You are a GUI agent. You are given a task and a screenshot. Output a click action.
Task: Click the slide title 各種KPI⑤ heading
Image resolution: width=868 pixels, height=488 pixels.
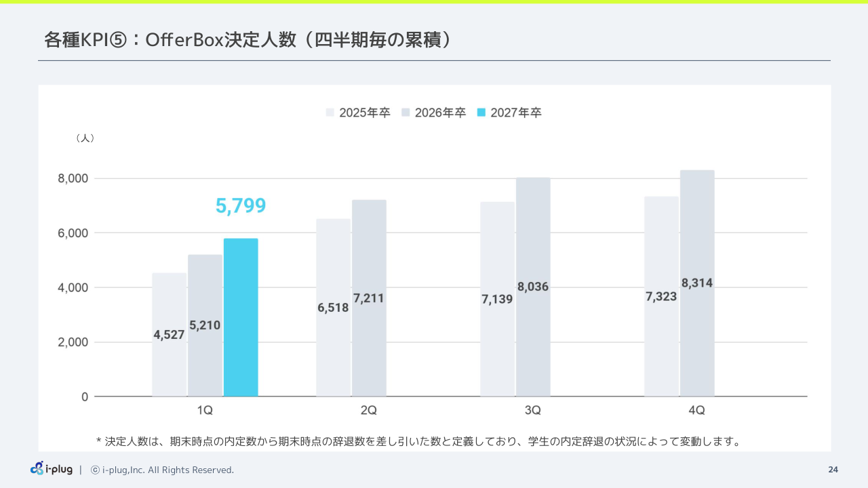[x=249, y=41]
